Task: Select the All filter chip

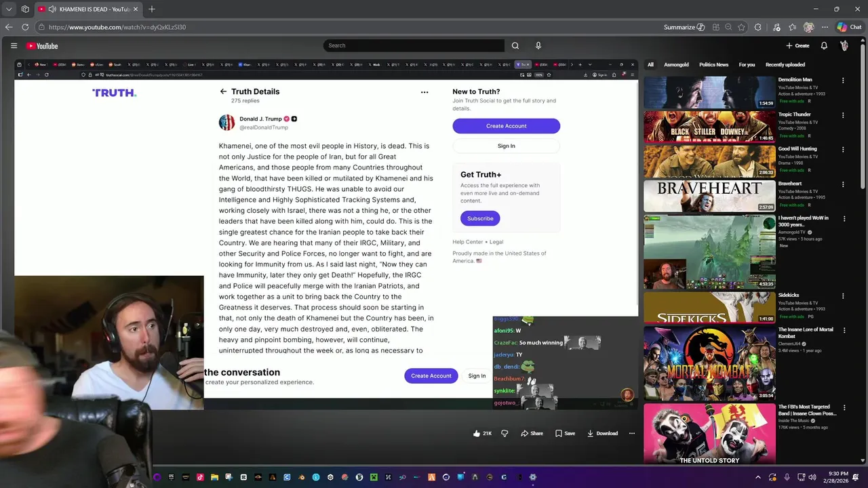Action: [x=650, y=64]
